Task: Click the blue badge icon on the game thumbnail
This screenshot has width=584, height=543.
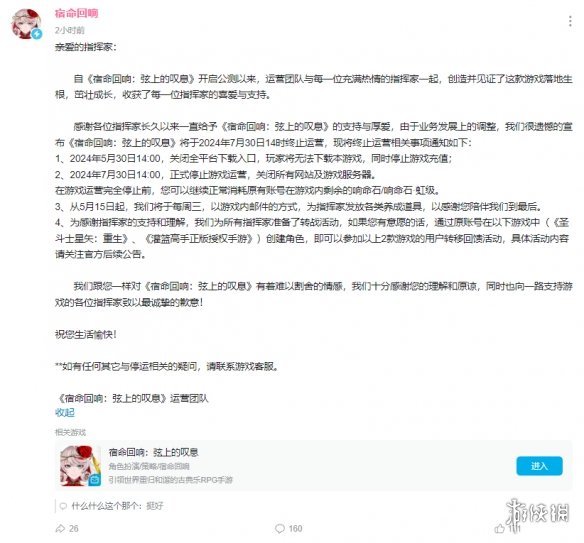Action: pos(95,480)
